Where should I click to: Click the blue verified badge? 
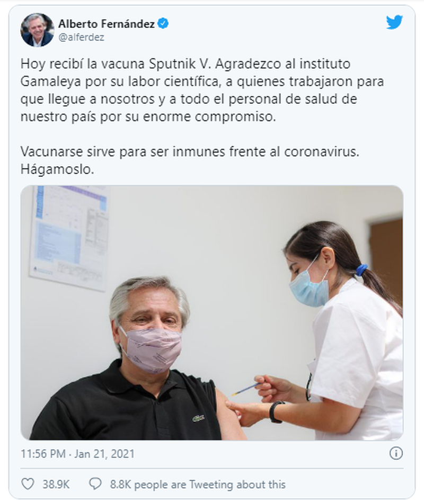pos(163,24)
